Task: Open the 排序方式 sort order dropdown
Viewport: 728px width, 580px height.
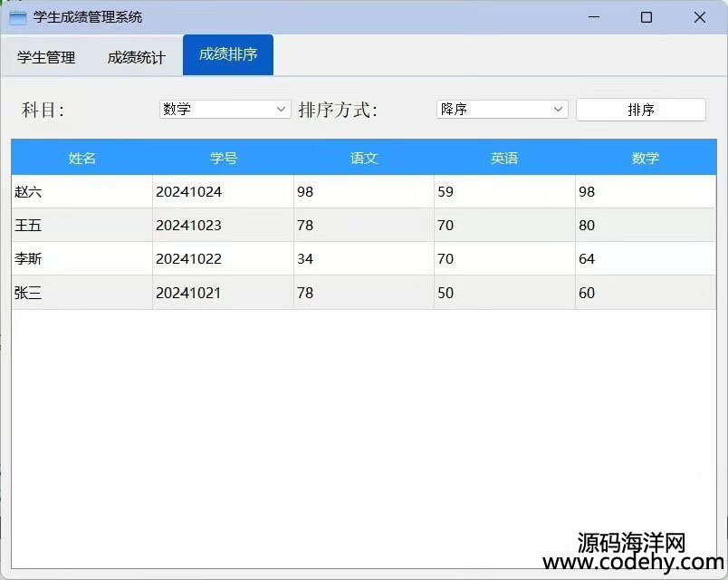Action: [x=502, y=110]
